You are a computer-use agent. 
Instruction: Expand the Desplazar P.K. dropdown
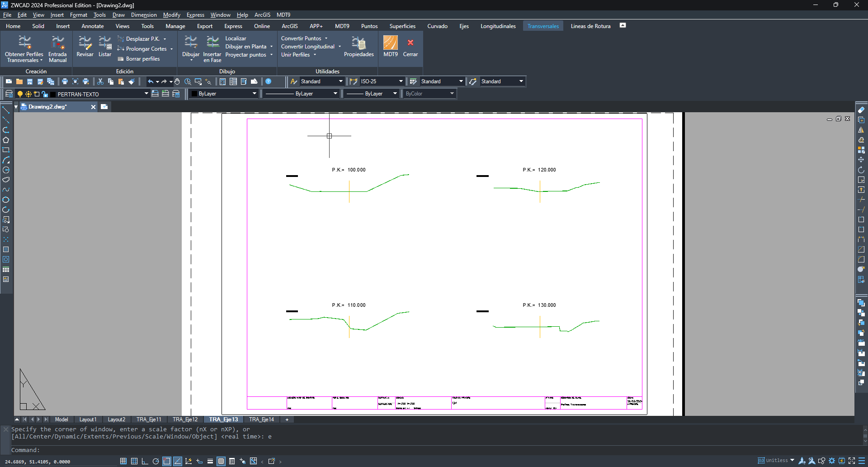click(x=165, y=39)
